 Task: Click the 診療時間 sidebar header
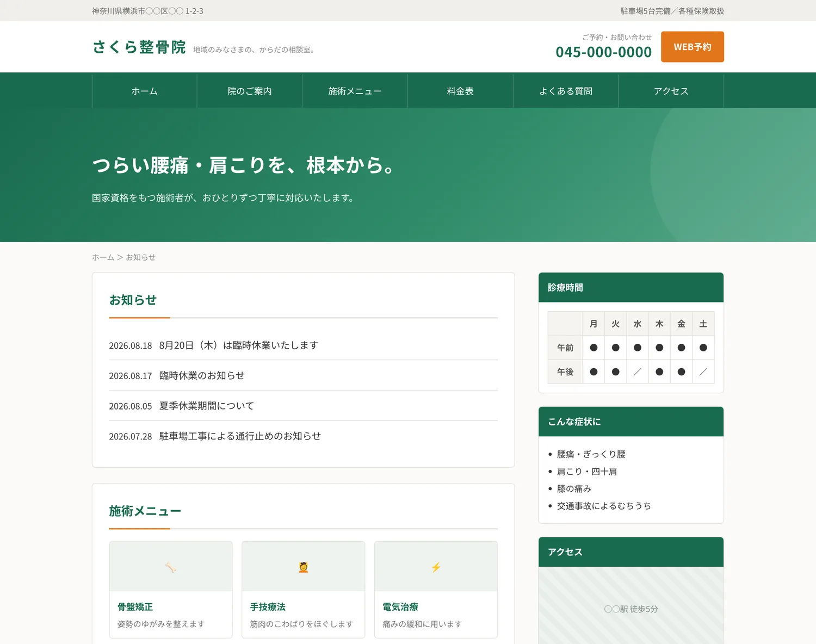click(631, 288)
